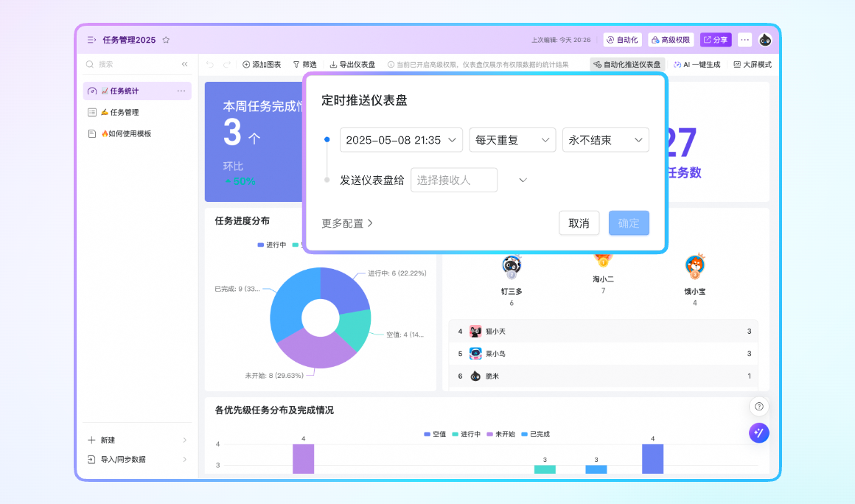Open the 筛选 filter

305,64
